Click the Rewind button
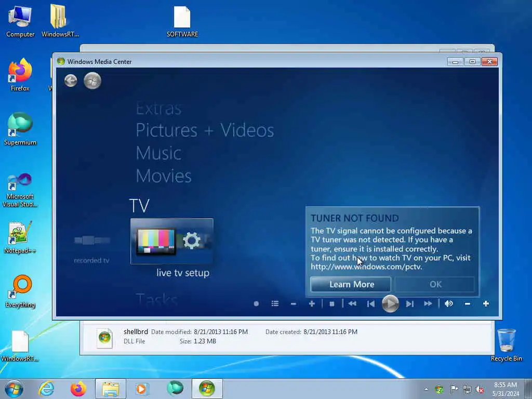The image size is (532, 399). point(352,303)
